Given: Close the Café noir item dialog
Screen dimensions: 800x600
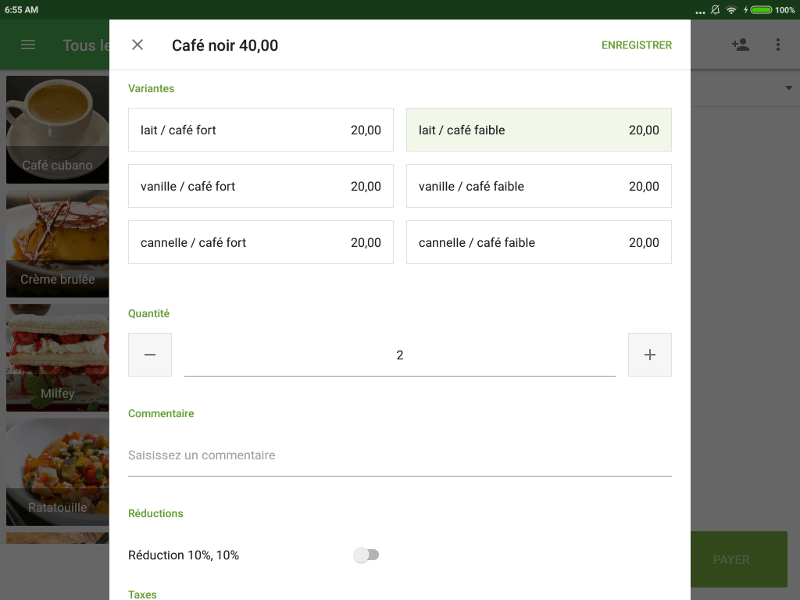Looking at the screenshot, I should [138, 45].
